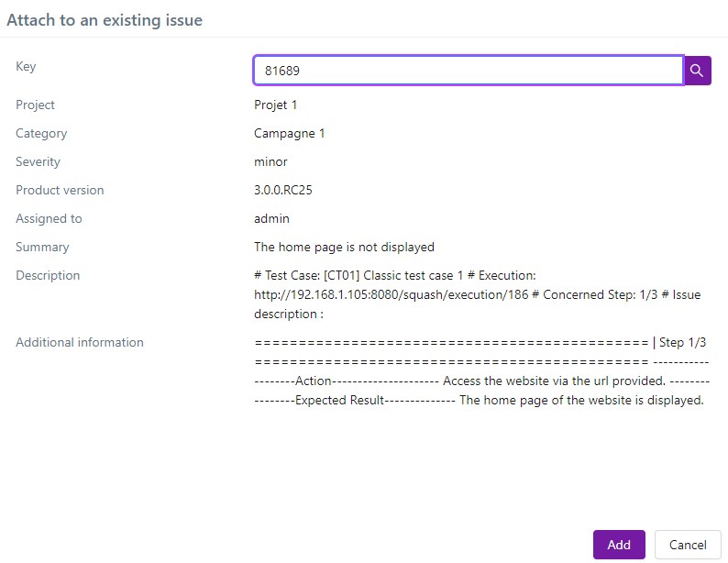This screenshot has height=563, width=728.
Task: Click the Description text with execution URL
Action: coord(477,294)
